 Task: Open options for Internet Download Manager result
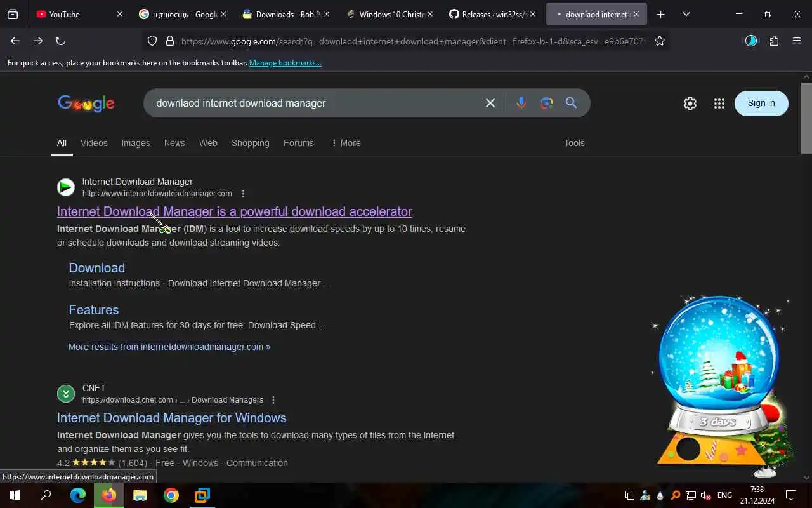(243, 194)
